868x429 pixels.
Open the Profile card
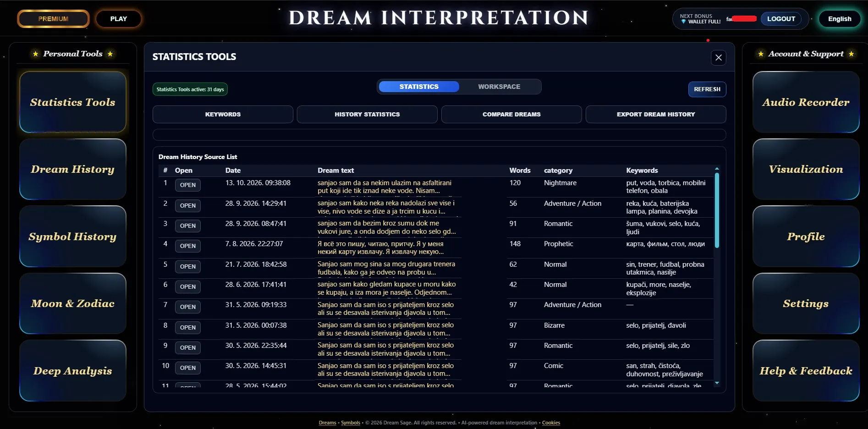coord(806,236)
